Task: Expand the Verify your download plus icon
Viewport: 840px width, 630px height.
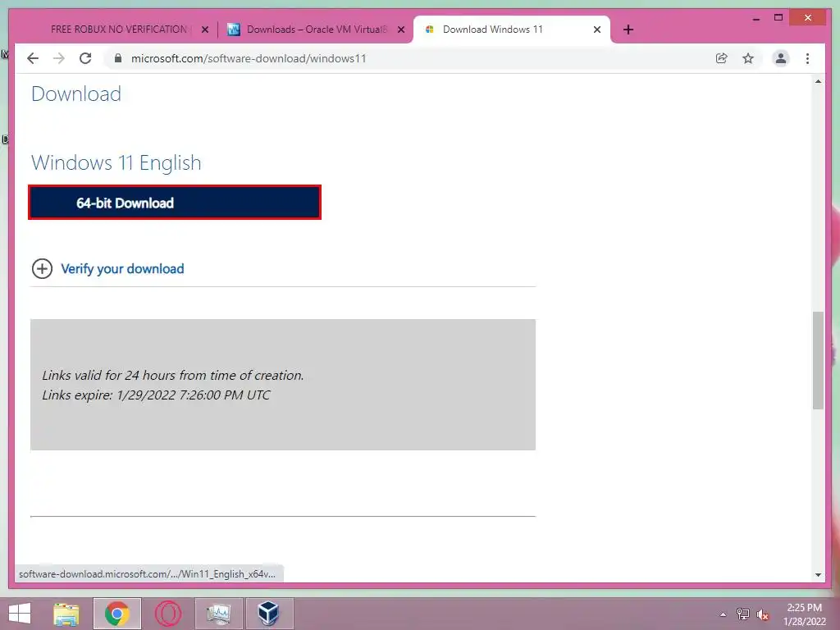Action: 43,268
